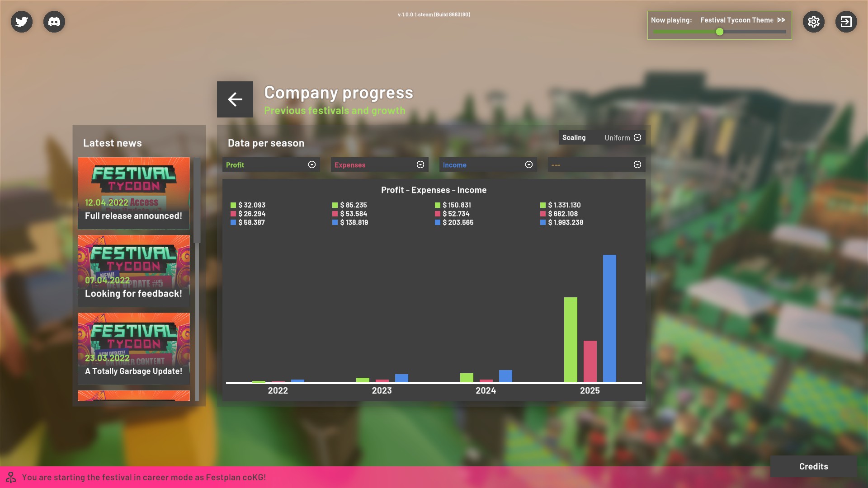868x488 pixels.
Task: Open the Twitter link icon
Action: [x=22, y=22]
